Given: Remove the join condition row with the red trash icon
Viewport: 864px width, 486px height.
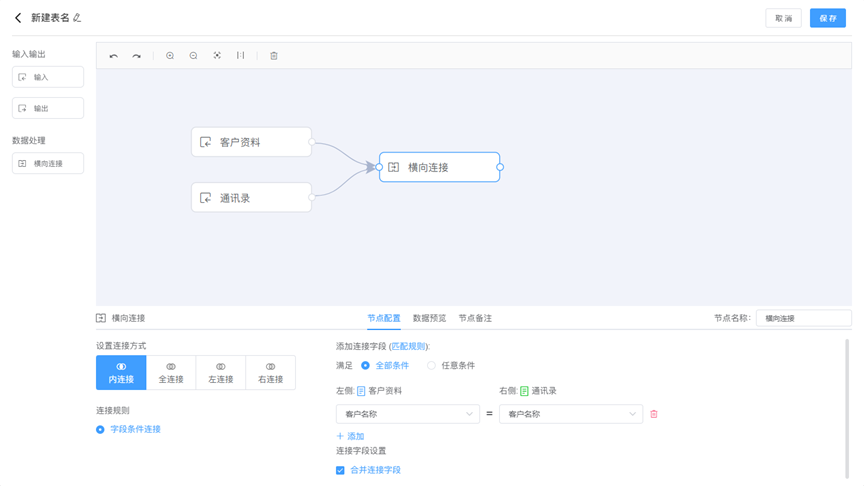Looking at the screenshot, I should coord(654,414).
